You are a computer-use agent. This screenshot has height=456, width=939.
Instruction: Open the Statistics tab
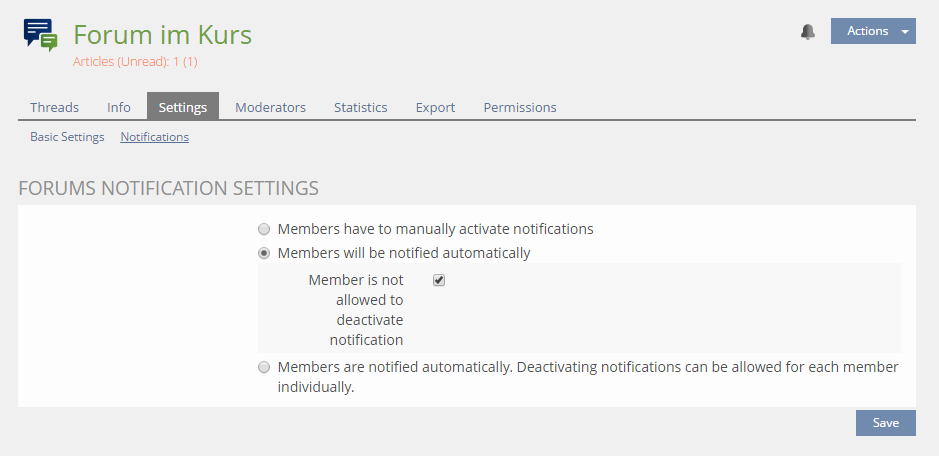pos(360,107)
